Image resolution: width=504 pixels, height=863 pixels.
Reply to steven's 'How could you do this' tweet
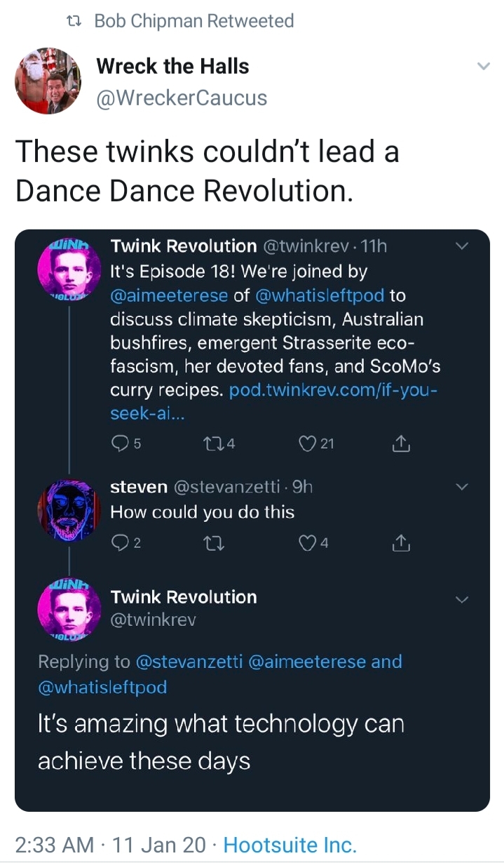(x=121, y=542)
